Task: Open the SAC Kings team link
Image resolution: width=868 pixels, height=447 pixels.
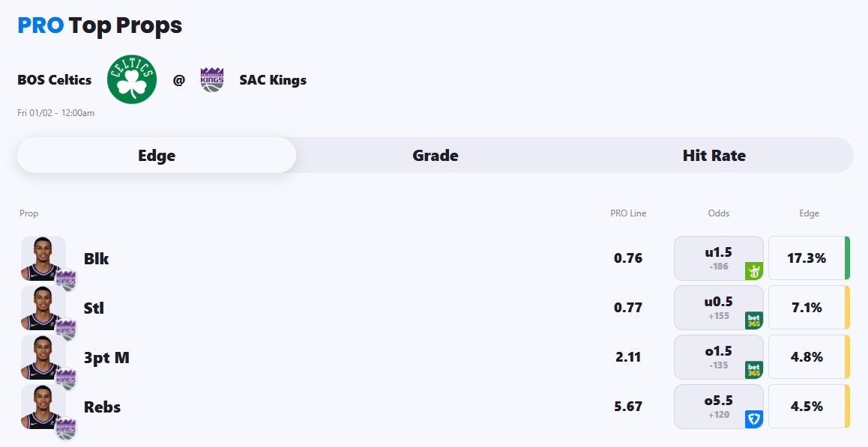Action: pyautogui.click(x=273, y=80)
